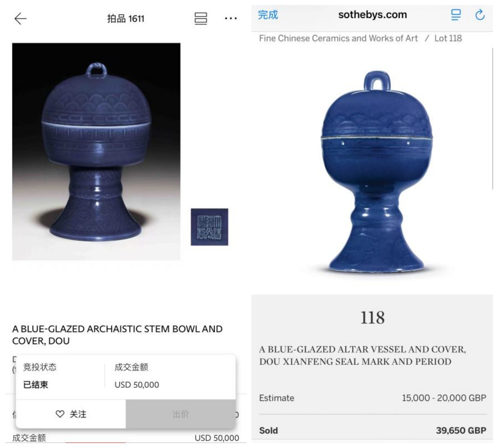
Task: Tap the seal mark thumbnail image
Action: pyautogui.click(x=209, y=227)
